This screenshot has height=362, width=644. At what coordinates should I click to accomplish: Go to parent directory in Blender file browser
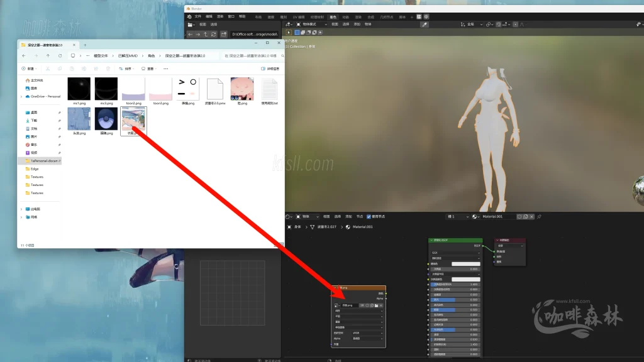pos(206,35)
